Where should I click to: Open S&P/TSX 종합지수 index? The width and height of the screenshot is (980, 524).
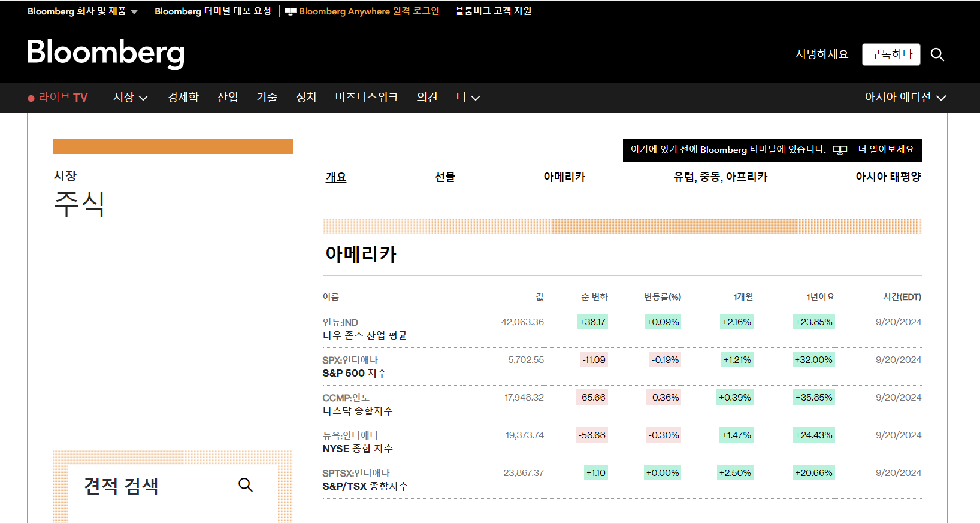365,486
